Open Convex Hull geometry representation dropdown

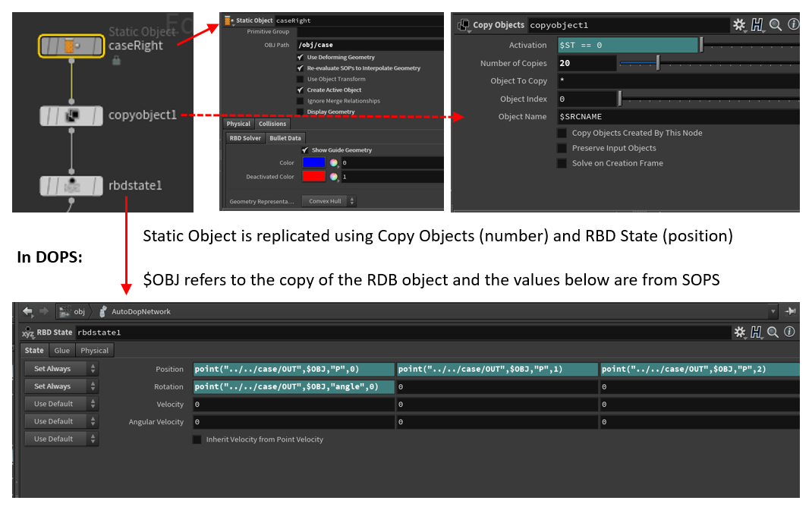(329, 201)
